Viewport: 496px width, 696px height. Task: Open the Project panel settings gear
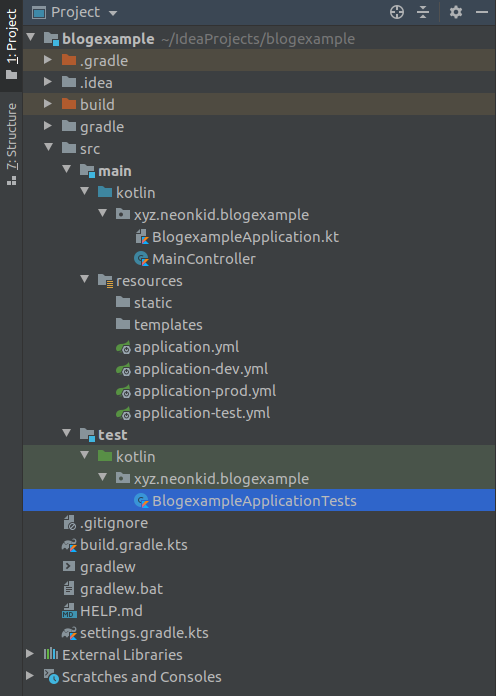pyautogui.click(x=456, y=12)
